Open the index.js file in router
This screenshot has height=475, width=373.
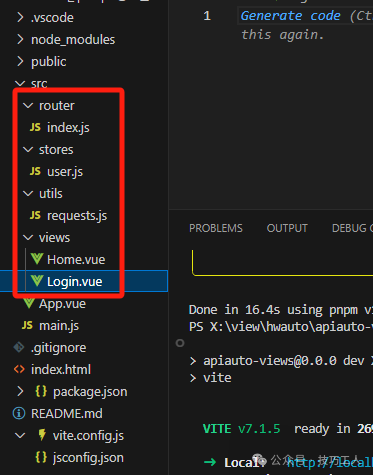68,127
